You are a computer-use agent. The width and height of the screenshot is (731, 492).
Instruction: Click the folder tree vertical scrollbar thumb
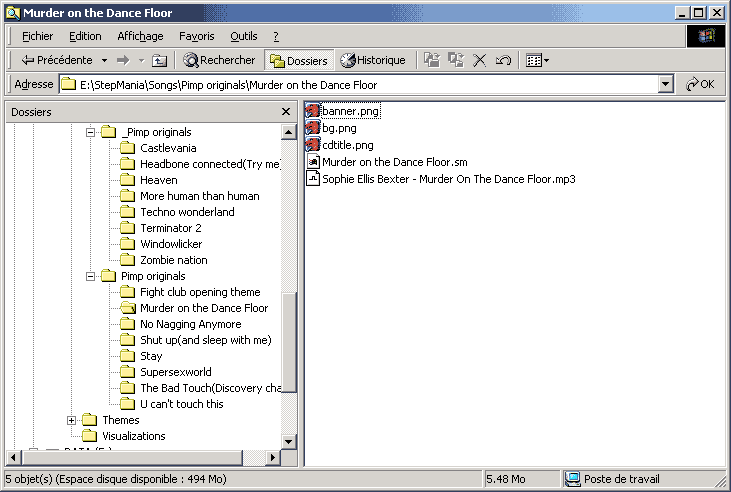pyautogui.click(x=289, y=343)
